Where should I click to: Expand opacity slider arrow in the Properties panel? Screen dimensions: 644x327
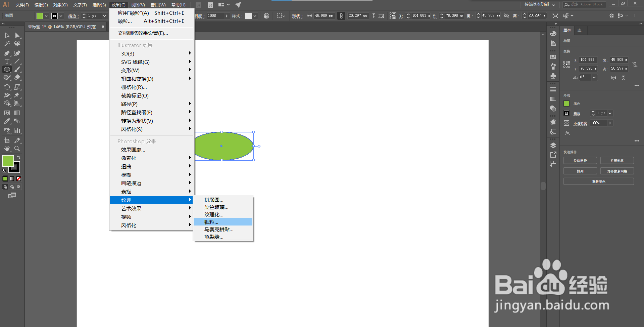pos(610,123)
